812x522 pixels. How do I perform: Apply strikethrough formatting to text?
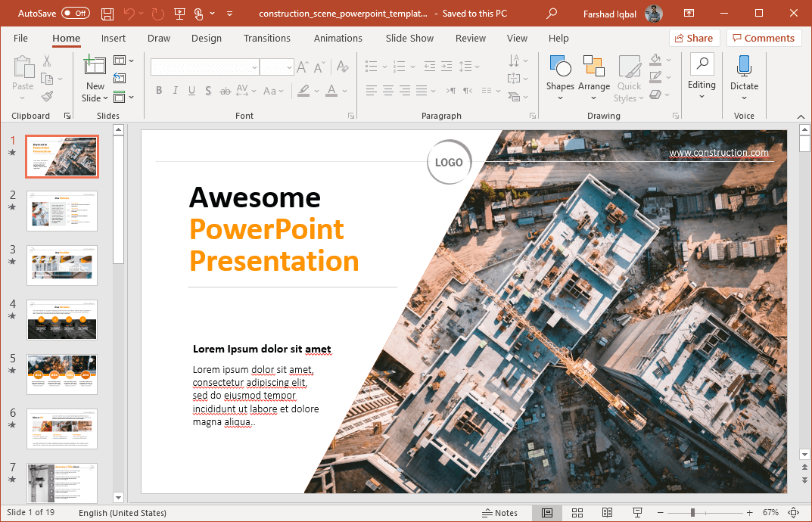225,90
